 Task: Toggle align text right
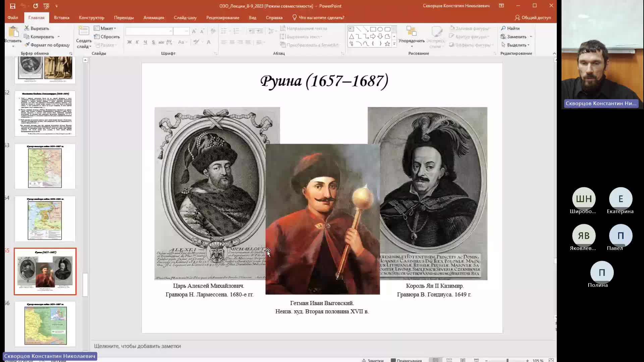click(x=240, y=42)
